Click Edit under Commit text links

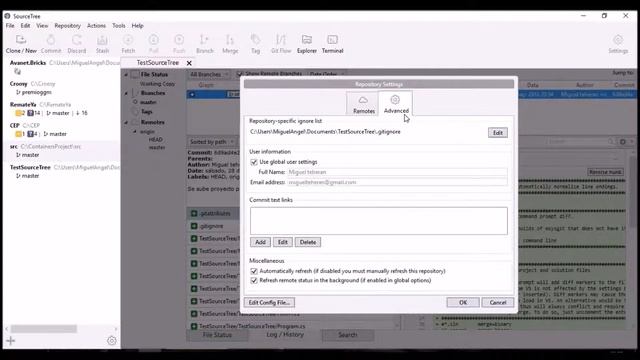282,242
